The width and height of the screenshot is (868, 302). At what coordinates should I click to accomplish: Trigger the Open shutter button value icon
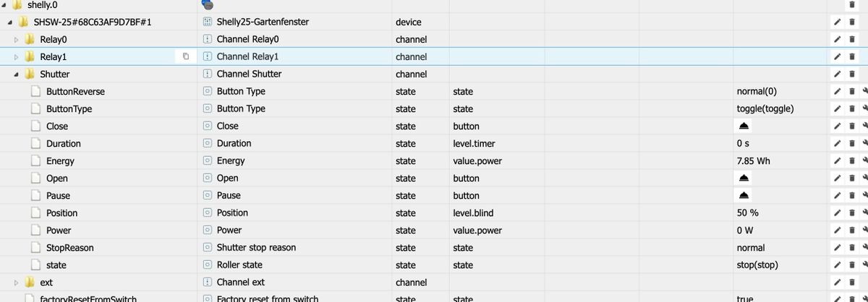744,178
